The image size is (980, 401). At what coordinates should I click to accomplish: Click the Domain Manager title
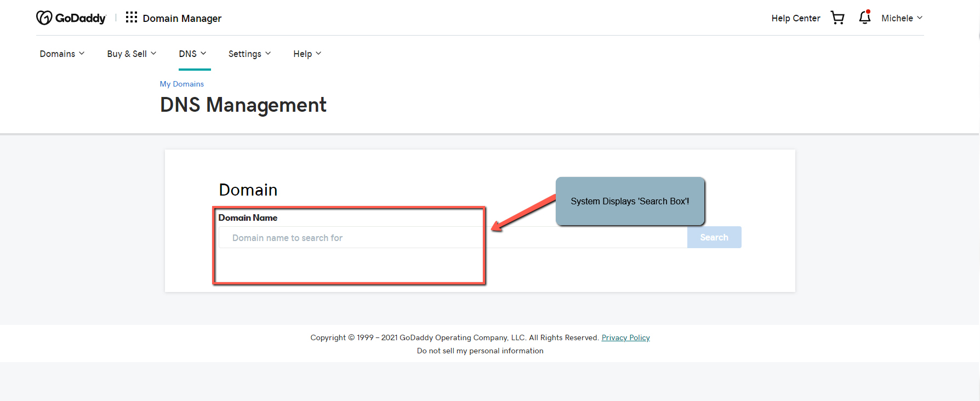(182, 18)
